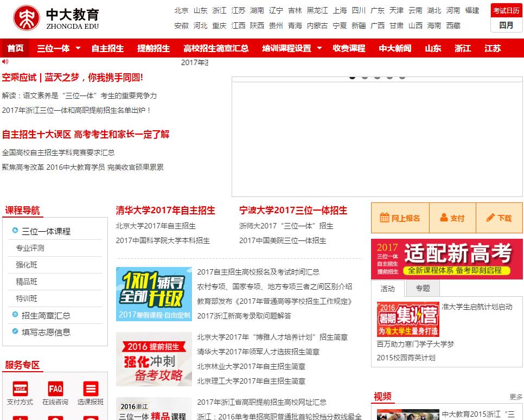
Task: Open 清华大学2017年自主招生 link
Action: (165, 211)
